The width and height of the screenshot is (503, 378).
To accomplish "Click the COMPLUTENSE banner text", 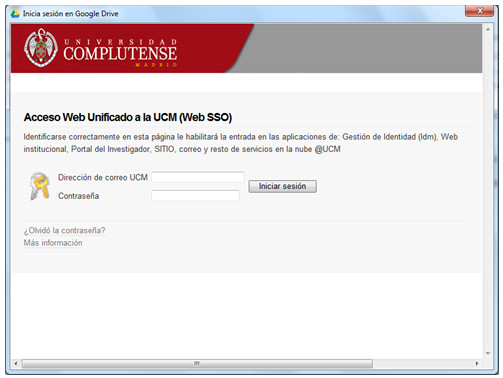I will (120, 53).
